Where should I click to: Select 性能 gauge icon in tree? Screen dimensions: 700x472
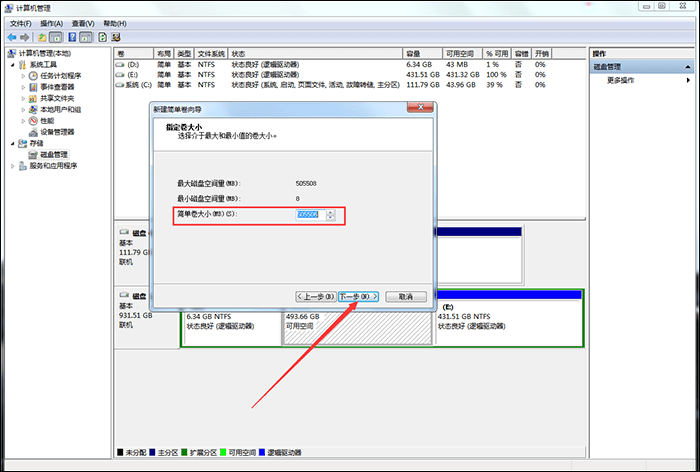coord(33,121)
